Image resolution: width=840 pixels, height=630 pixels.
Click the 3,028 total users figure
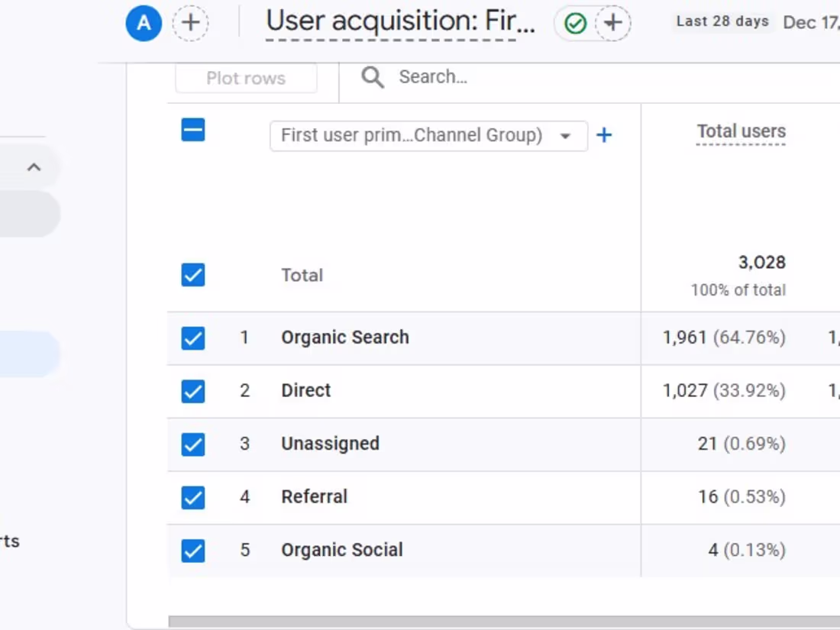click(x=762, y=263)
